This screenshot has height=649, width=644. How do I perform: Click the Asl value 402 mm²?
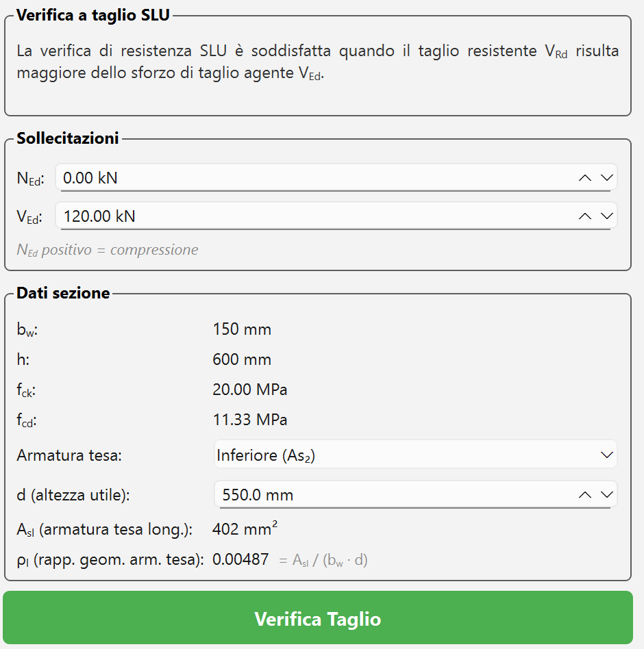[x=245, y=529]
